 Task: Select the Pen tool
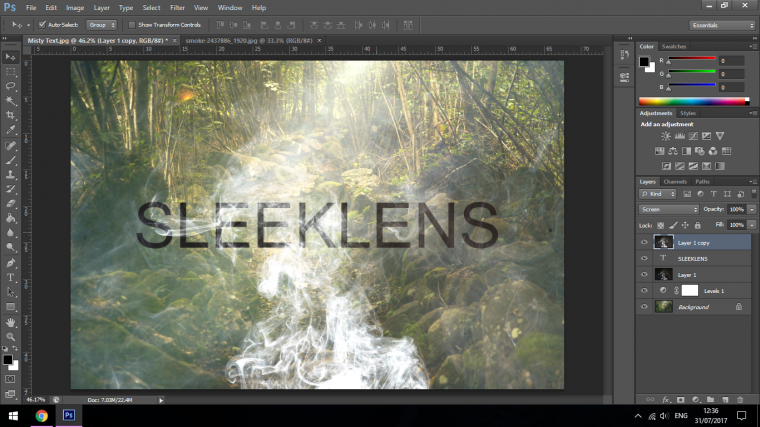point(10,263)
